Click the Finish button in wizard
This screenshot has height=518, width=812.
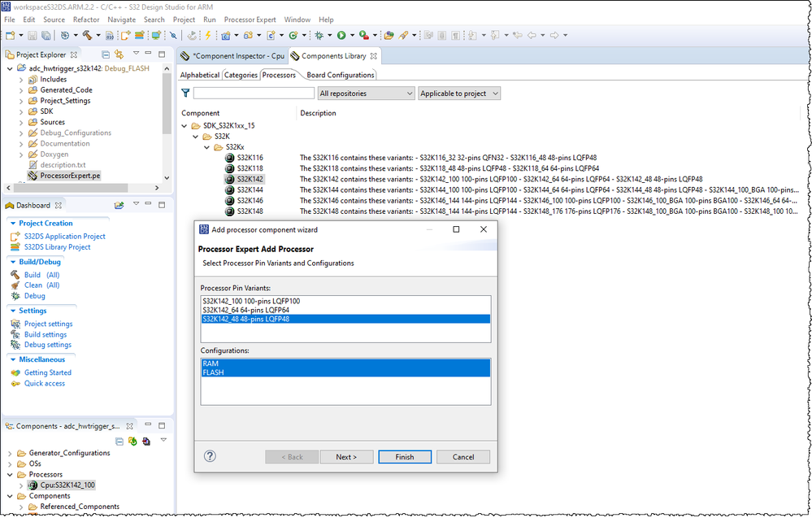tap(405, 457)
